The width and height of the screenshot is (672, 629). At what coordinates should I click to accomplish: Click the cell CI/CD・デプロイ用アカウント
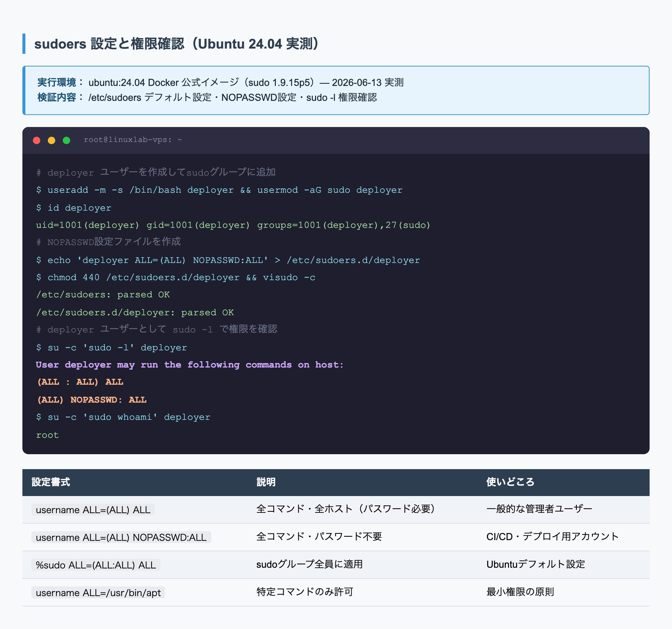553,537
